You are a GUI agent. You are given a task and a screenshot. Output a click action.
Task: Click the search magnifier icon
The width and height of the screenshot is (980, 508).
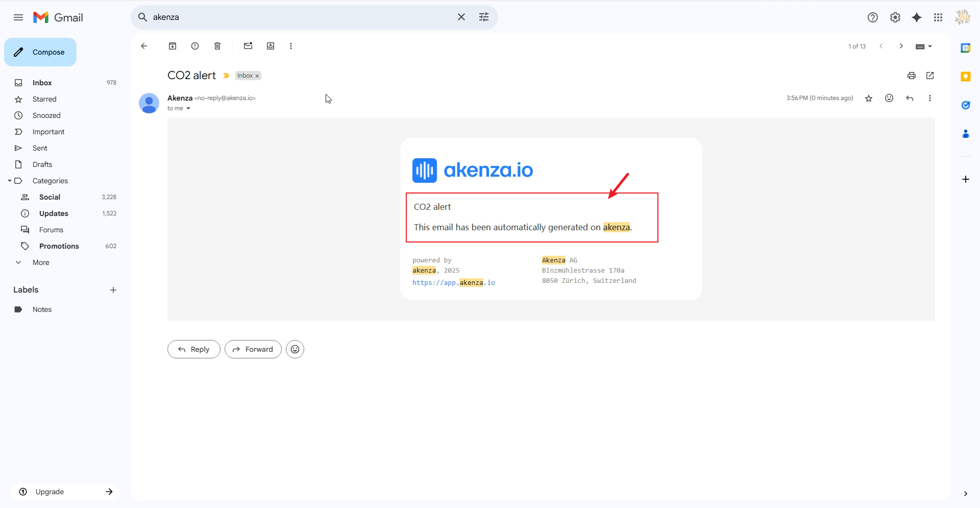[x=143, y=17]
